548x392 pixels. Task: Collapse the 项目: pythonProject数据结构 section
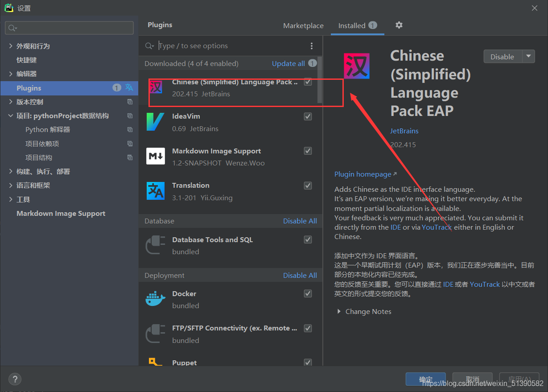(x=11, y=116)
